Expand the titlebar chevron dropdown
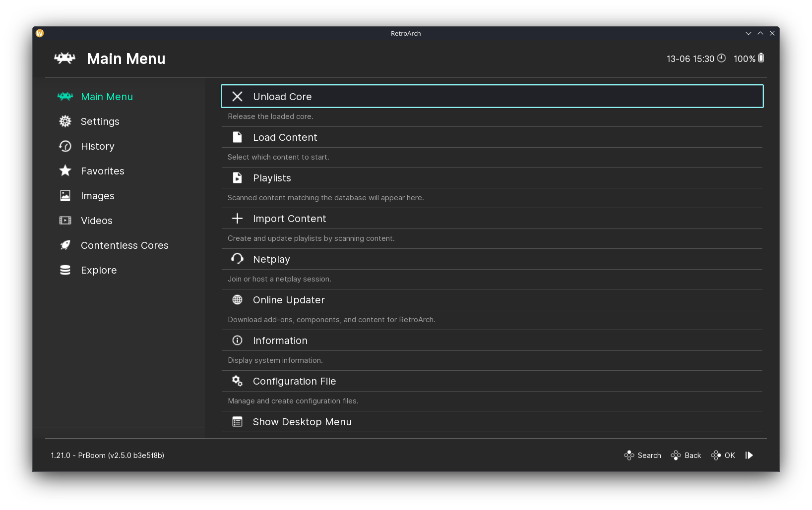The image size is (812, 510). pyautogui.click(x=748, y=33)
